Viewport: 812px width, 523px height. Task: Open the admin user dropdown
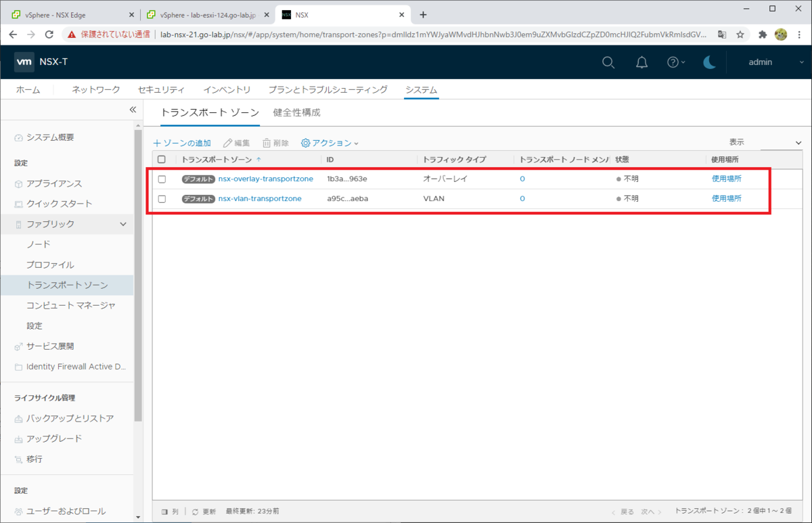point(775,62)
